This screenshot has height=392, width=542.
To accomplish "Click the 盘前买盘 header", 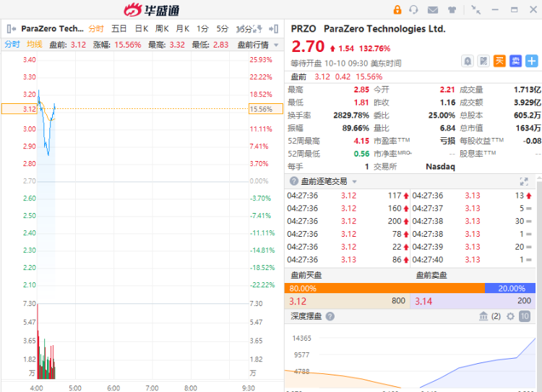I will (x=306, y=275).
